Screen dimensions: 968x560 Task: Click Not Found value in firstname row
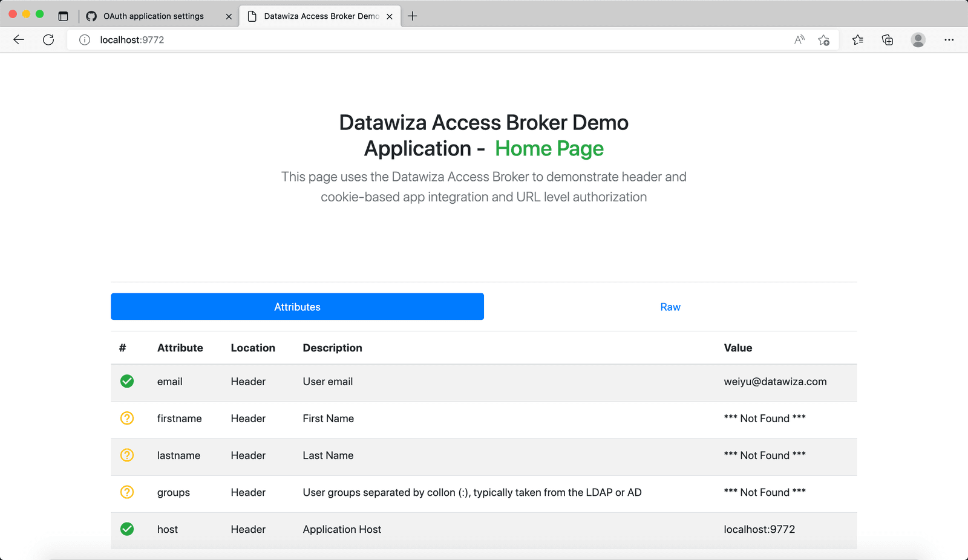(765, 418)
